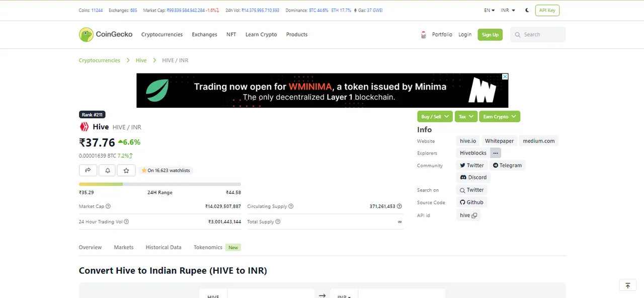Click the WMINIMA trading banner

322,91
